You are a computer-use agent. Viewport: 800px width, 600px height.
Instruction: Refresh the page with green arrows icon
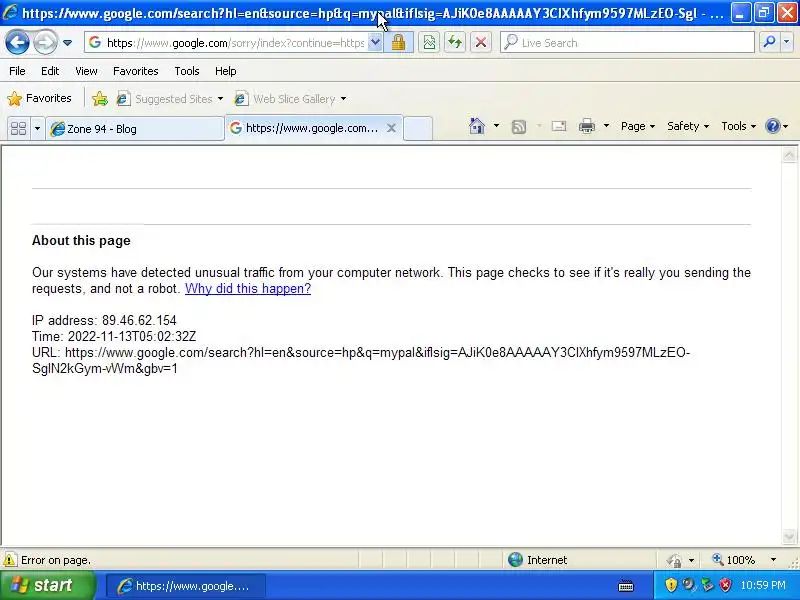455,42
